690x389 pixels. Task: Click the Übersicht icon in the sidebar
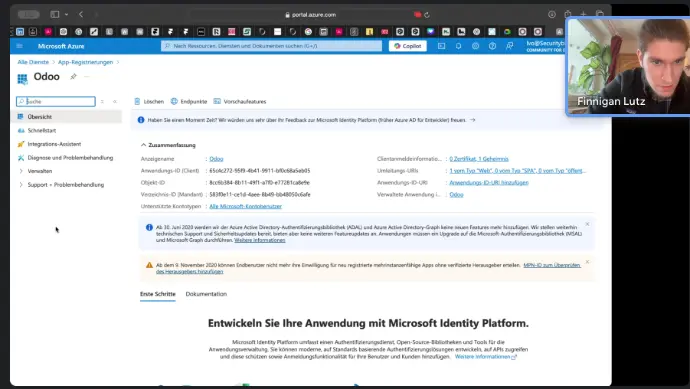coord(20,117)
